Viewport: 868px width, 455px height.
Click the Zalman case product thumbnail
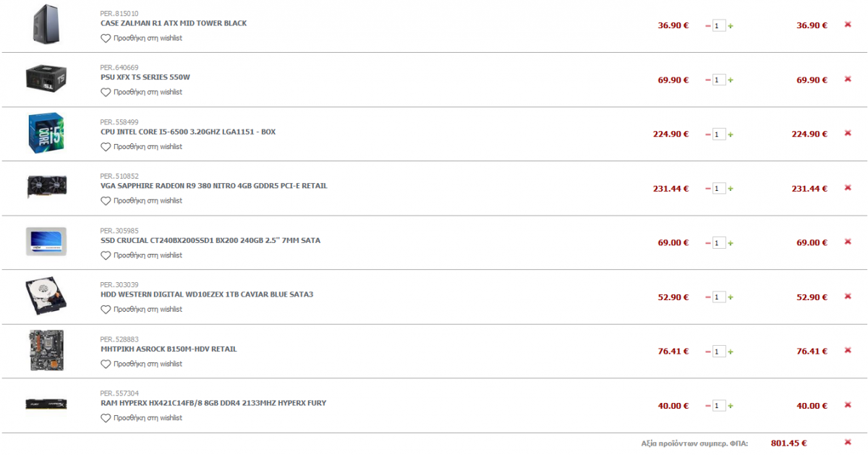pyautogui.click(x=48, y=25)
